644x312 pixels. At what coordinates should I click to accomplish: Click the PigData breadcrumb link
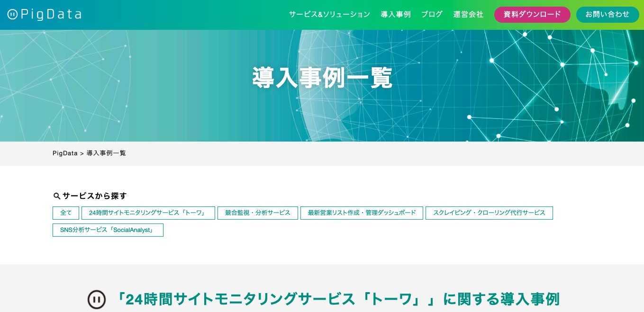click(x=65, y=153)
